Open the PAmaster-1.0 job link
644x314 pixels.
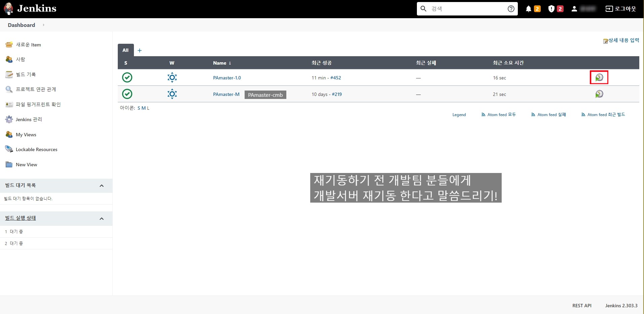click(227, 78)
